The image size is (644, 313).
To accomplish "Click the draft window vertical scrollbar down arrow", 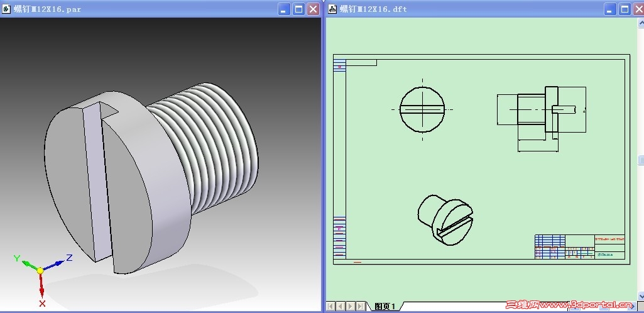I will click(641, 295).
